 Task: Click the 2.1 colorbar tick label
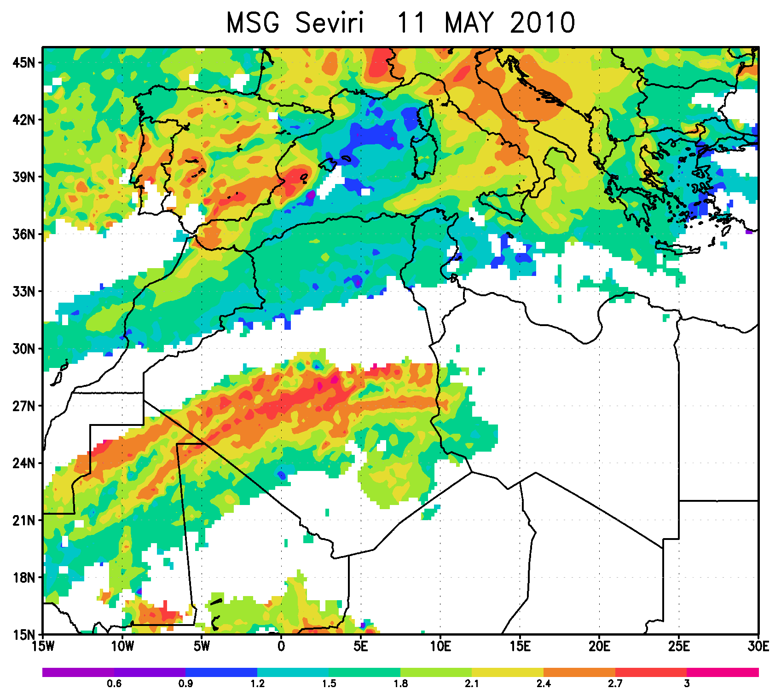point(472,684)
